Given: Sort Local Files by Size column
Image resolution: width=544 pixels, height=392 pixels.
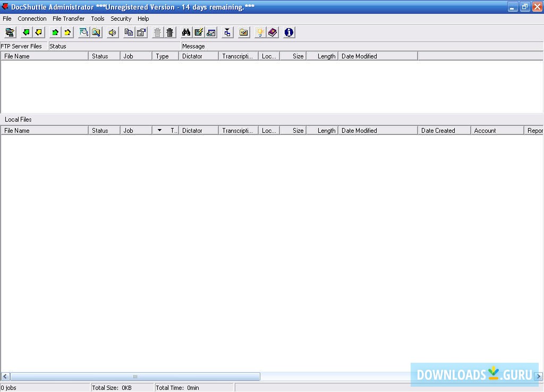Looking at the screenshot, I should [x=293, y=131].
